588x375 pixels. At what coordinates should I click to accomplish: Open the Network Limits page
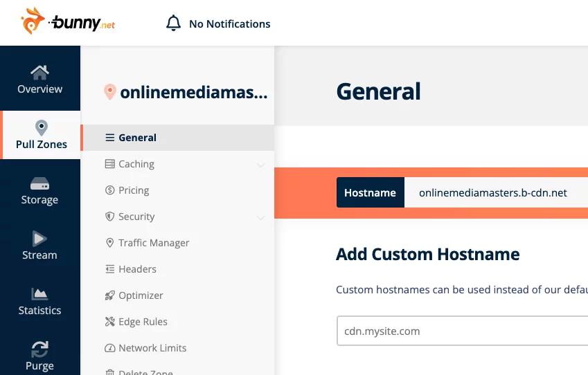click(152, 348)
